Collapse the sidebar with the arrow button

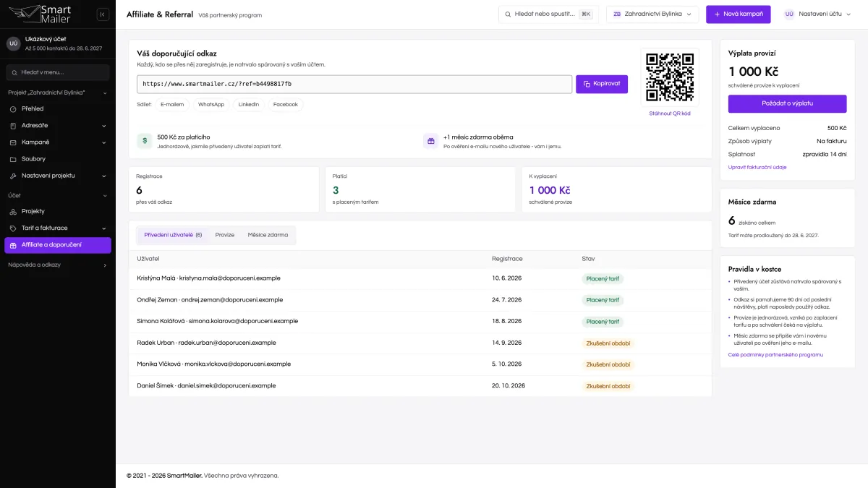click(103, 14)
